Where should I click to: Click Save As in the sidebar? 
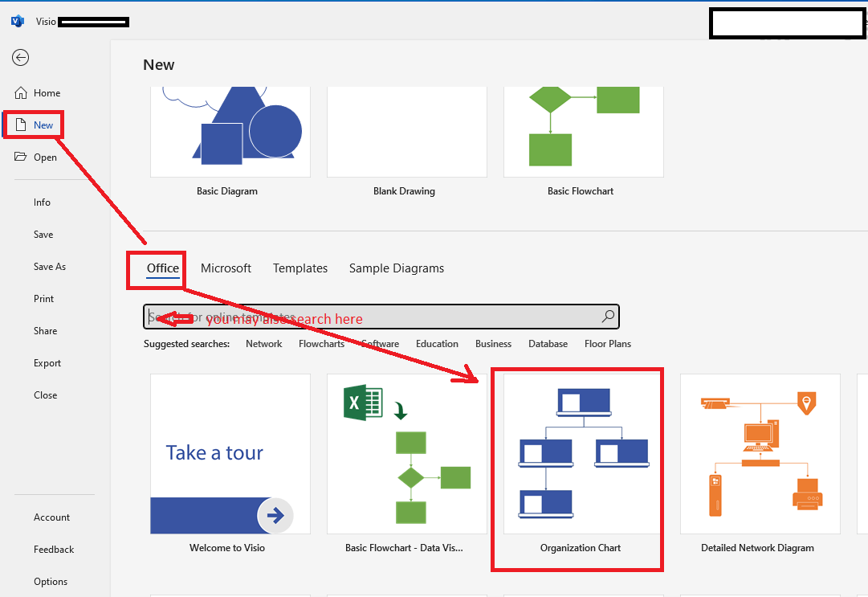[50, 267]
